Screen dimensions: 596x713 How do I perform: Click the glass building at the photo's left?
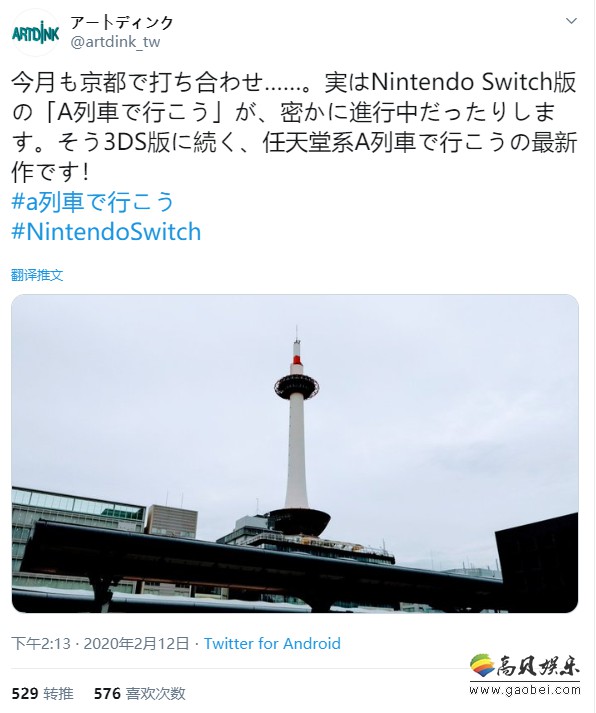click(x=78, y=509)
